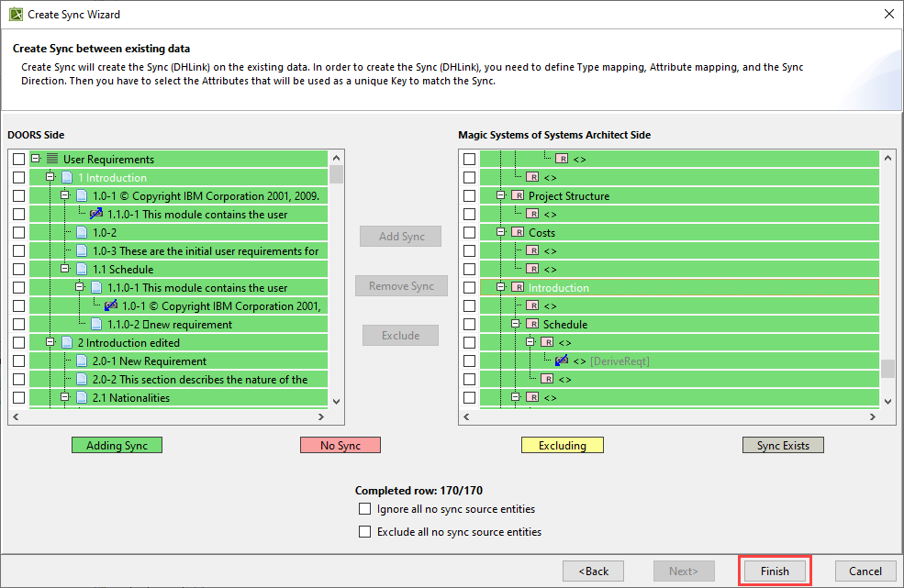Enable Ignore all no sync source entities
Screen dimensions: 904x588
[365, 508]
